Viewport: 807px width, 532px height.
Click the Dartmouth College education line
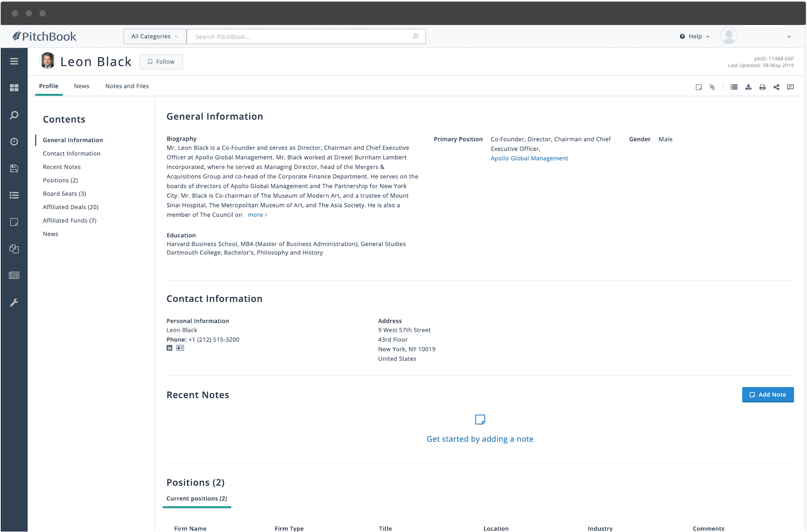tap(245, 253)
